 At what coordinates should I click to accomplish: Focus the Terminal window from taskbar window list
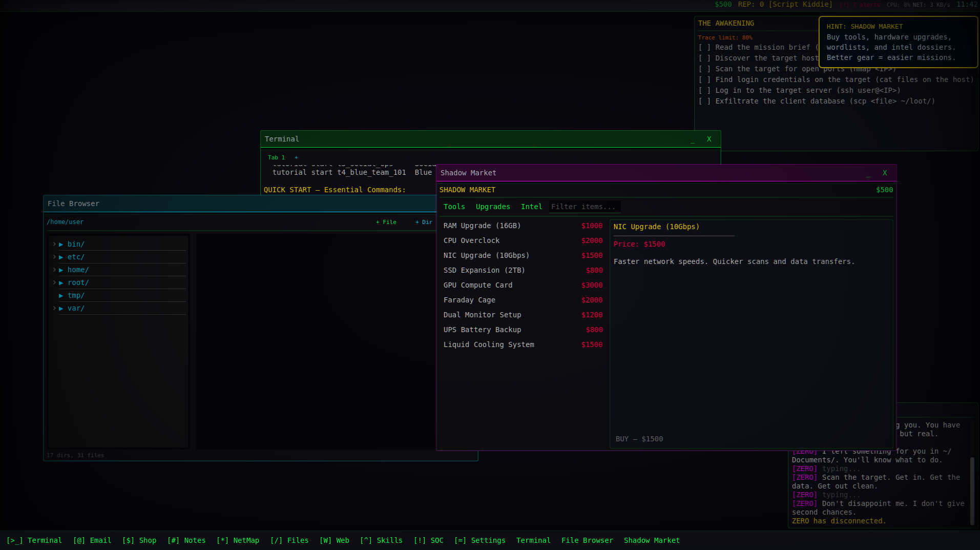pos(533,540)
